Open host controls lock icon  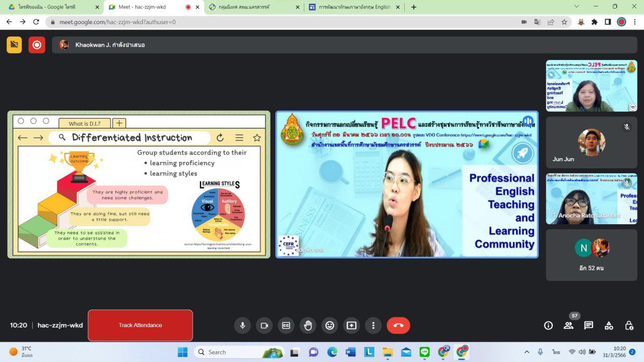pyautogui.click(x=629, y=325)
